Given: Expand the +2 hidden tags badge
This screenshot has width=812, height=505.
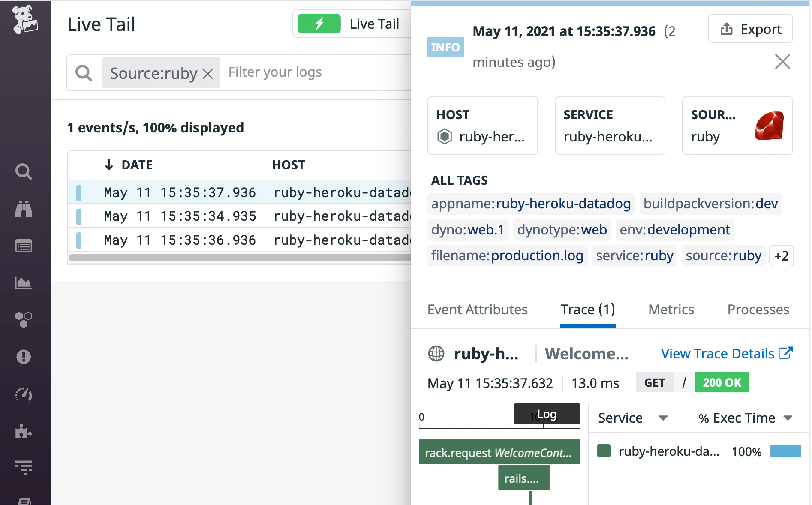Looking at the screenshot, I should pyautogui.click(x=781, y=256).
